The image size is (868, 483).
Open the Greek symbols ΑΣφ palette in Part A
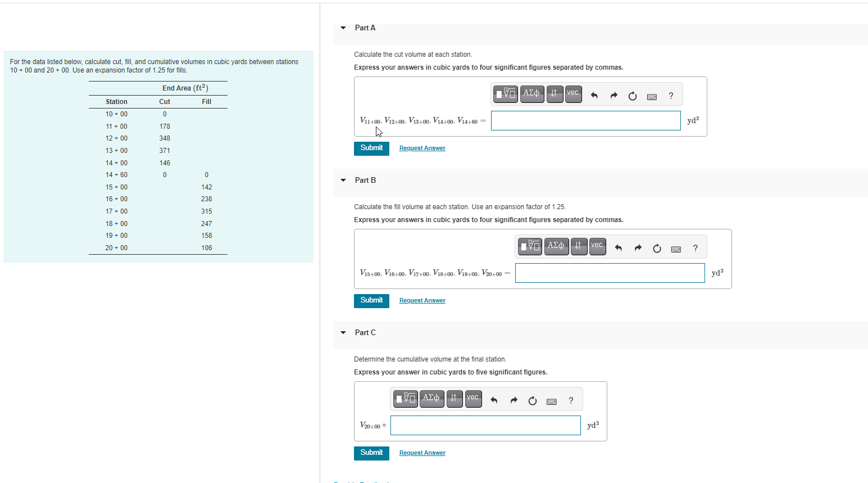coord(531,94)
